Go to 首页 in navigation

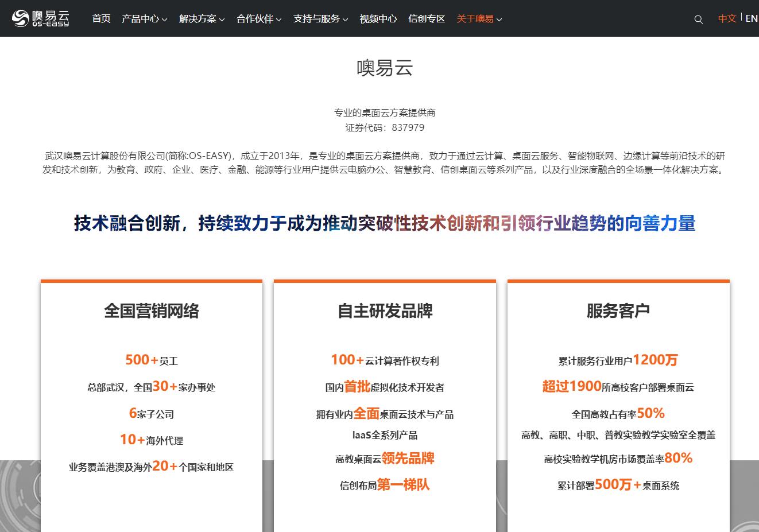click(x=101, y=18)
